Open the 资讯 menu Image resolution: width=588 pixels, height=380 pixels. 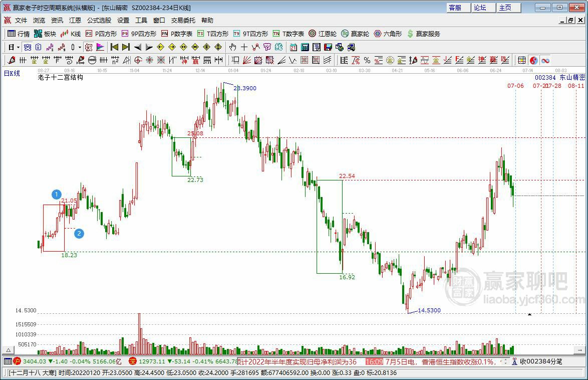point(57,20)
